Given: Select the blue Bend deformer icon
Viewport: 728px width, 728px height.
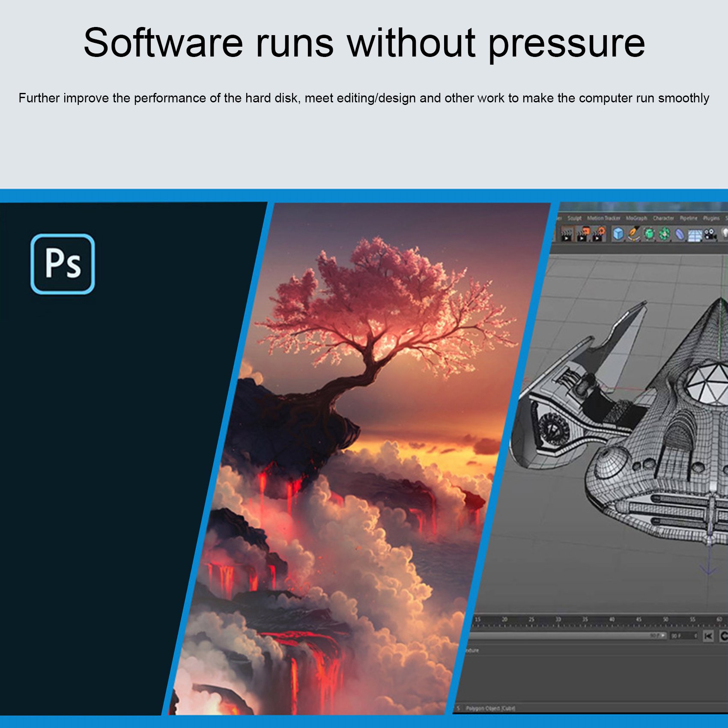Looking at the screenshot, I should pyautogui.click(x=680, y=234).
